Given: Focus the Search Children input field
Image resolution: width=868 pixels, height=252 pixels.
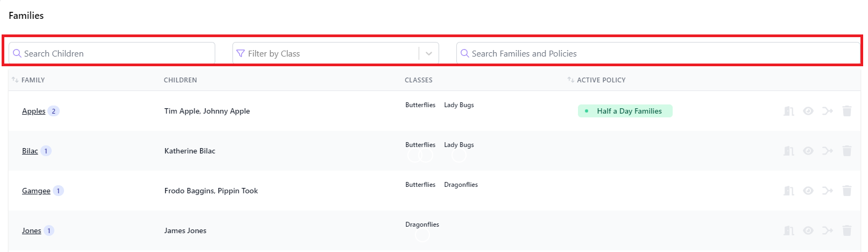Looking at the screenshot, I should (112, 53).
